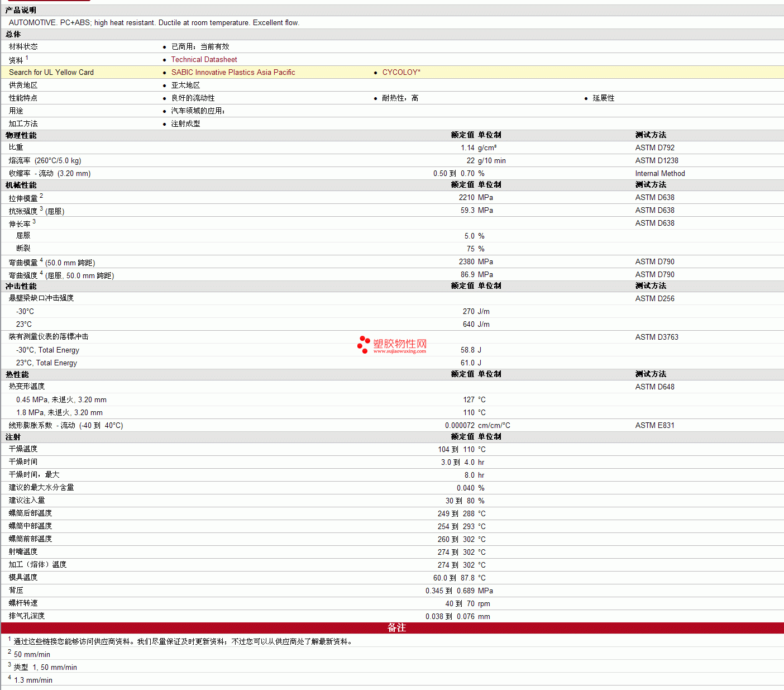Click the 物理性能 section header
This screenshot has height=690, width=784.
click(21, 135)
